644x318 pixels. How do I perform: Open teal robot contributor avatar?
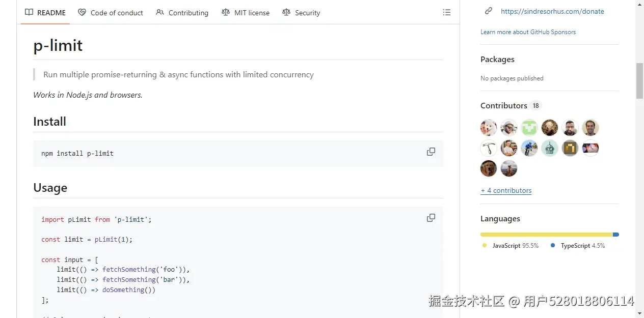pyautogui.click(x=550, y=148)
